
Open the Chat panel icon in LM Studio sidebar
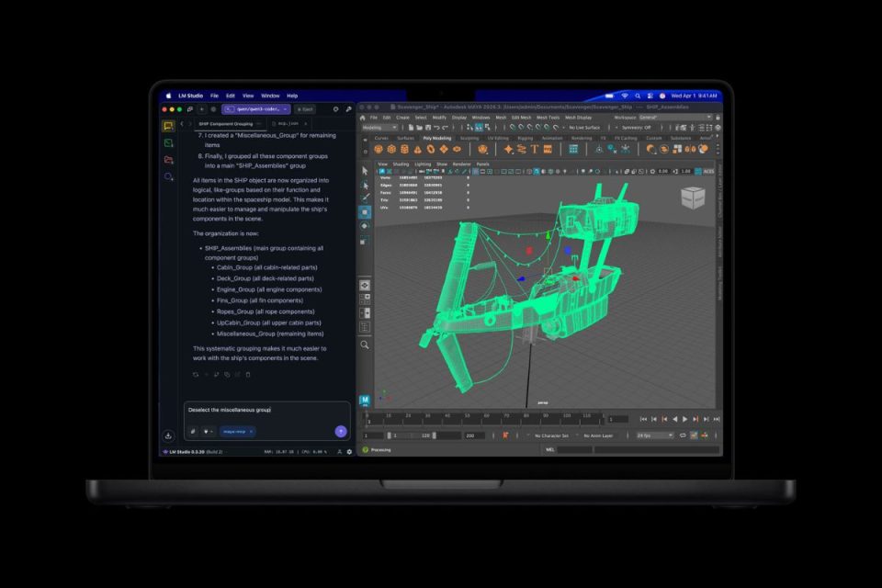click(x=168, y=126)
